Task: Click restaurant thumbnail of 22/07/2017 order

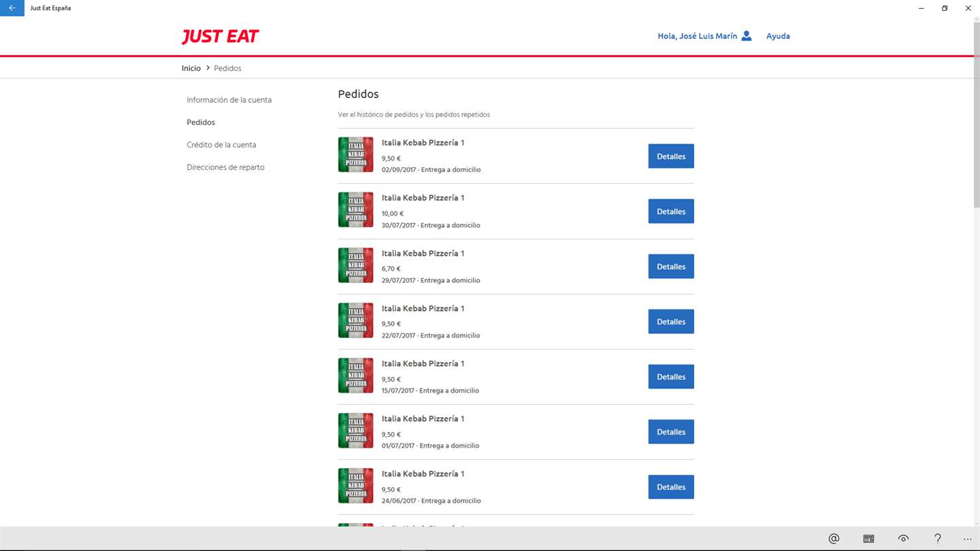Action: click(356, 320)
